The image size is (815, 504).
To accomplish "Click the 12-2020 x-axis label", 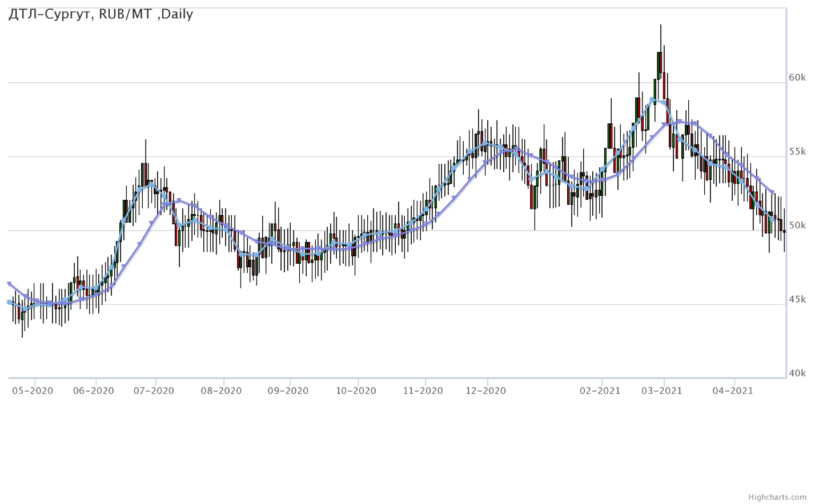I will [x=485, y=391].
